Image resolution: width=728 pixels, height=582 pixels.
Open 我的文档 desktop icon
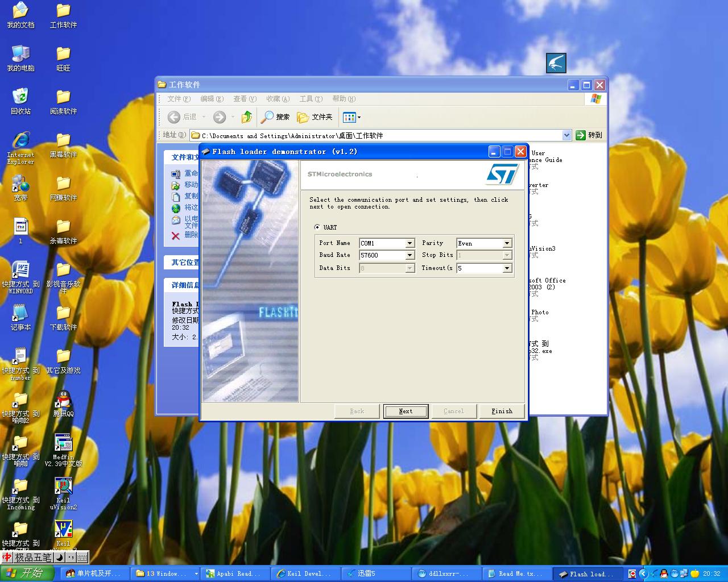(x=20, y=15)
